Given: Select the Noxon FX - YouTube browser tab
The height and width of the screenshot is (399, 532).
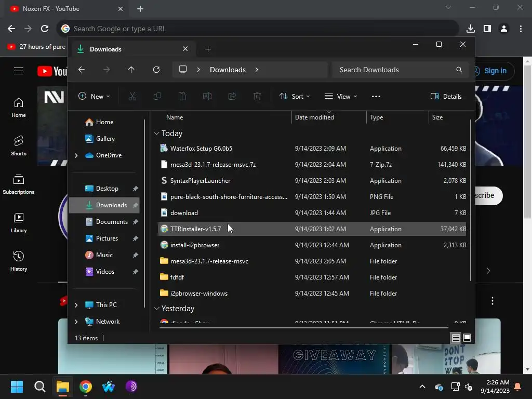Looking at the screenshot, I should pyautogui.click(x=66, y=9).
